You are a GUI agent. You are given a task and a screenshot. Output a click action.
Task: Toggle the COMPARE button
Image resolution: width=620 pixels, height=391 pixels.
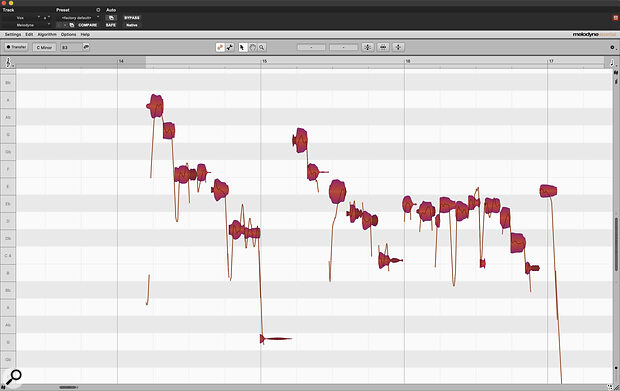pyautogui.click(x=87, y=25)
